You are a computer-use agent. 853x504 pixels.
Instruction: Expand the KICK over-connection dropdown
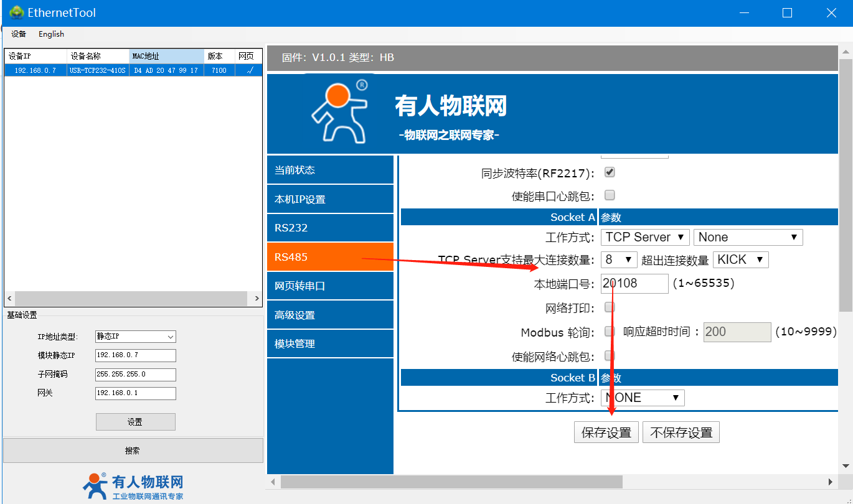pos(740,259)
